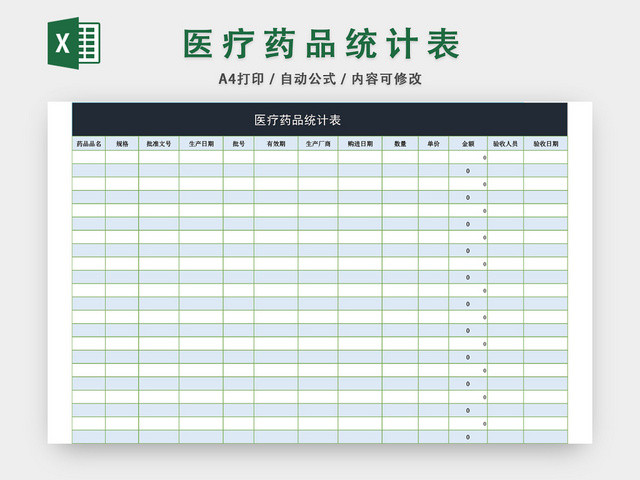Click the green Excel logo icon
This screenshot has height=480, width=640.
click(74, 43)
